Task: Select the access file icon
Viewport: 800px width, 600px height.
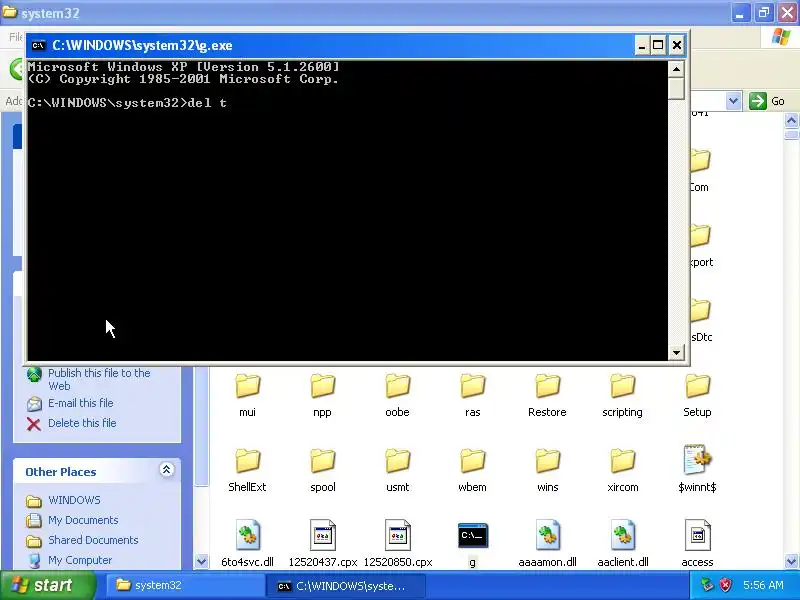Action: pyautogui.click(x=697, y=535)
